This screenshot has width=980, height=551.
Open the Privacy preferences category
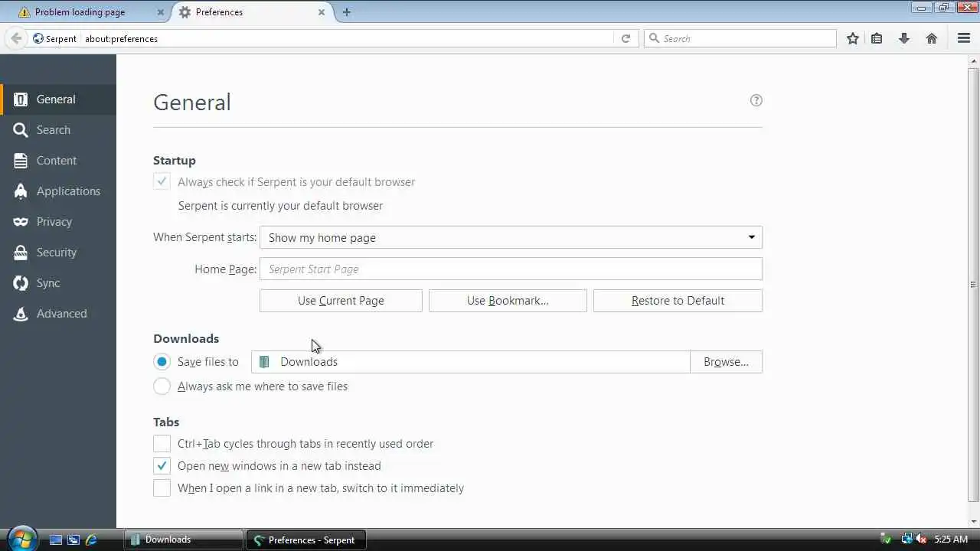[x=58, y=222]
